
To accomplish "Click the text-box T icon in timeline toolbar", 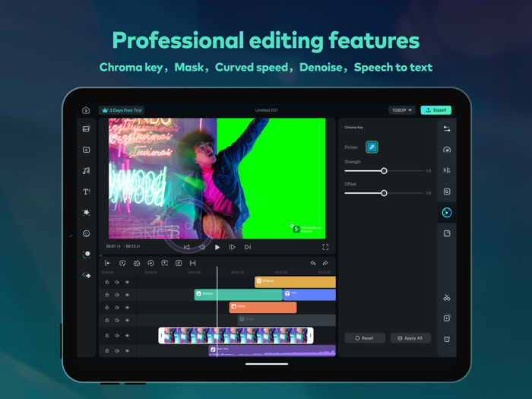I will (x=165, y=263).
